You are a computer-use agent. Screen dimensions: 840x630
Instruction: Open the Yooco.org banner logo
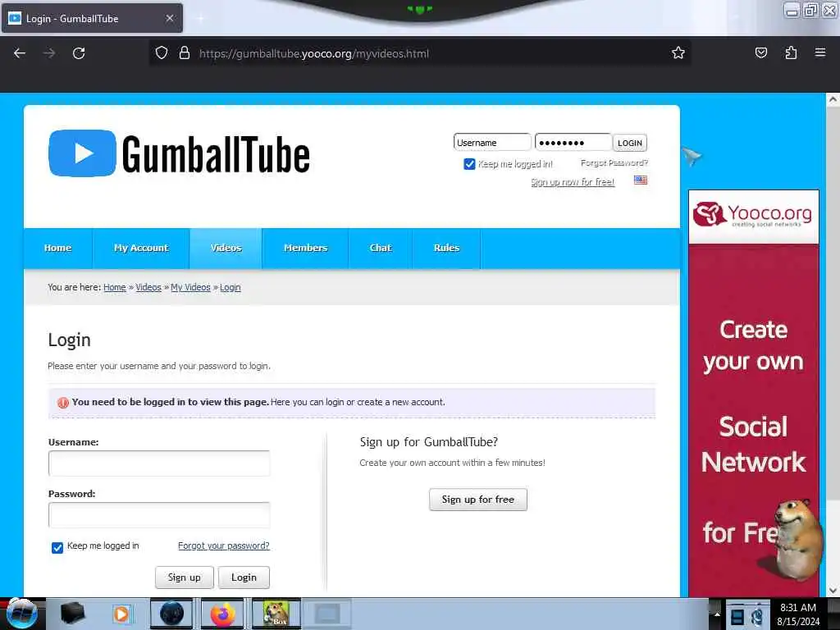coord(753,215)
